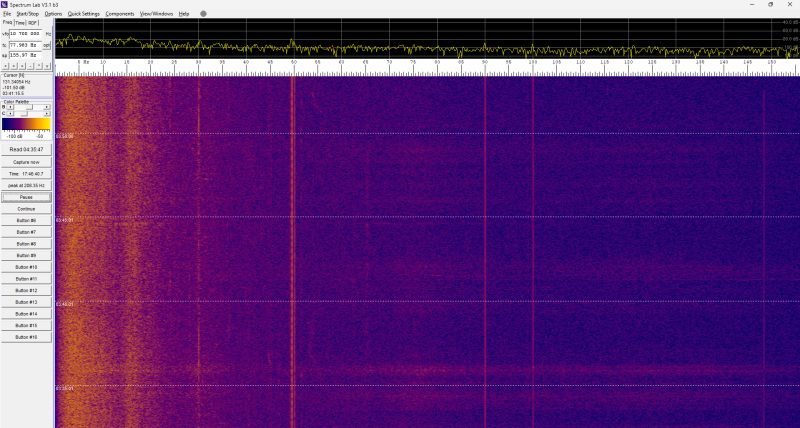
Task: Click the gray status indicator circle in menu bar
Action: pos(203,14)
